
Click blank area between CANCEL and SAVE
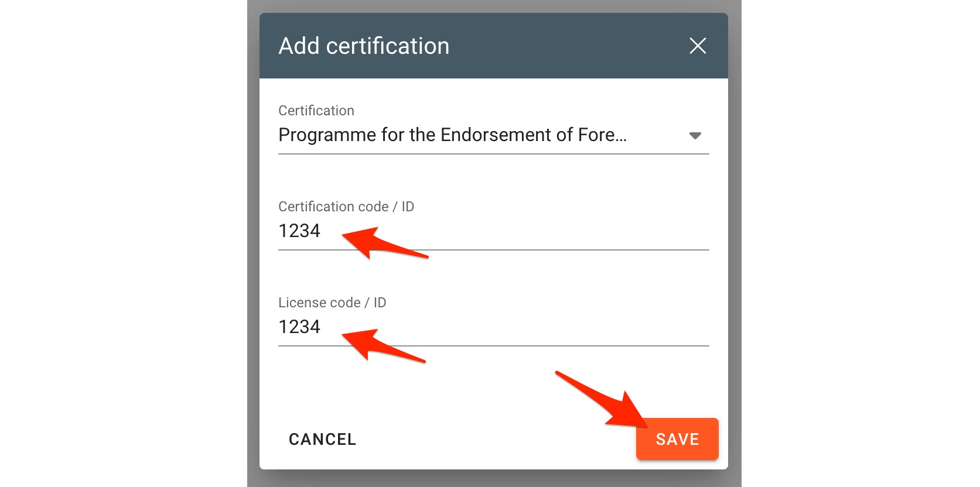[x=492, y=439]
